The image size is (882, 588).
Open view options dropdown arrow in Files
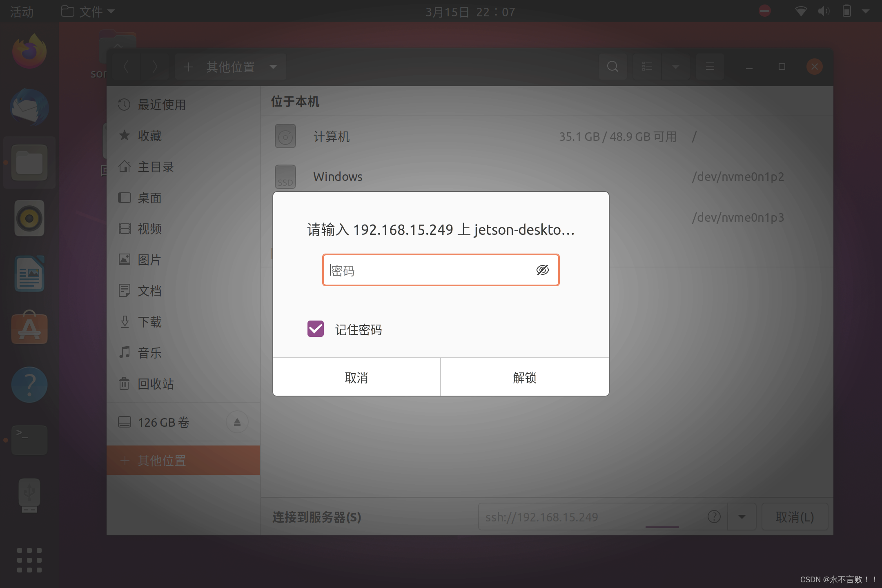[x=676, y=67]
